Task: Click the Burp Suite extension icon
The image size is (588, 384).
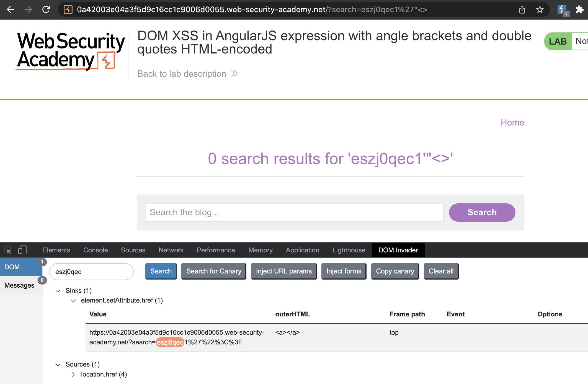Action: [x=562, y=10]
